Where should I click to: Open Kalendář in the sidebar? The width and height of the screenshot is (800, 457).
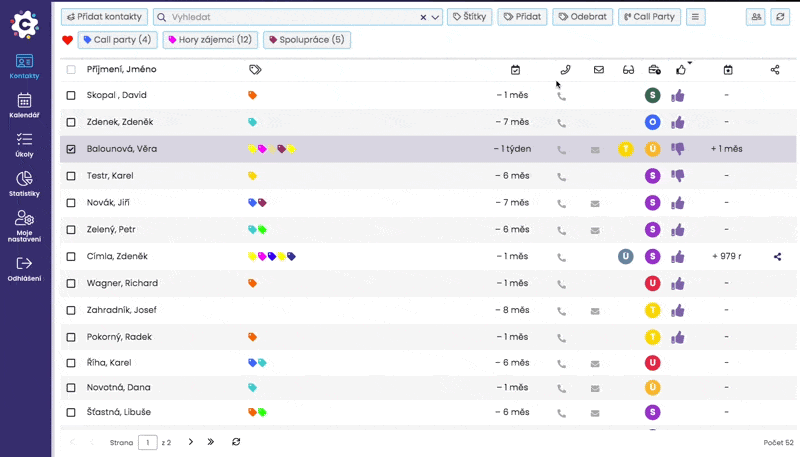tap(25, 106)
